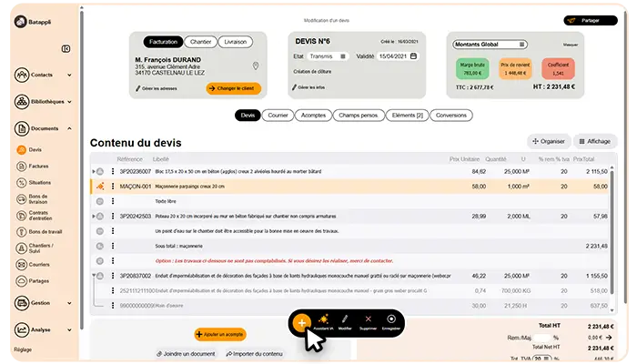This screenshot has width=637, height=364.
Task: Launch the Assistant IA tool
Action: click(323, 322)
